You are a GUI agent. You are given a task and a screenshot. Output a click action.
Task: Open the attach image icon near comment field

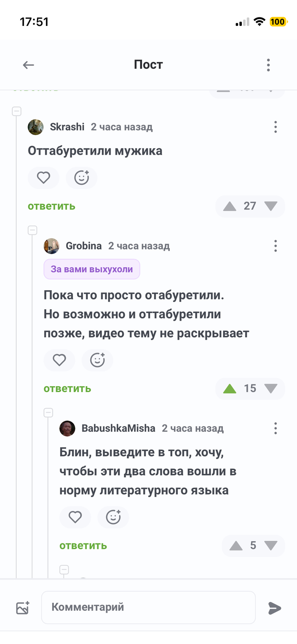[22, 607]
